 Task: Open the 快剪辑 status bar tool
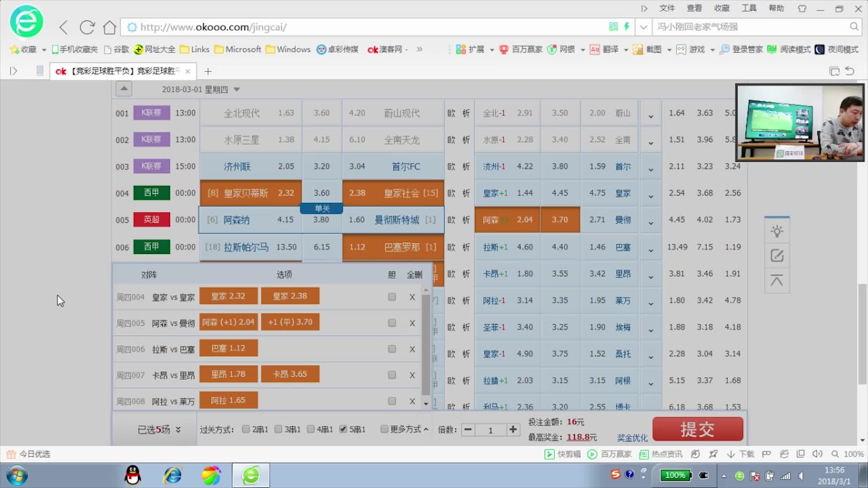pyautogui.click(x=562, y=454)
